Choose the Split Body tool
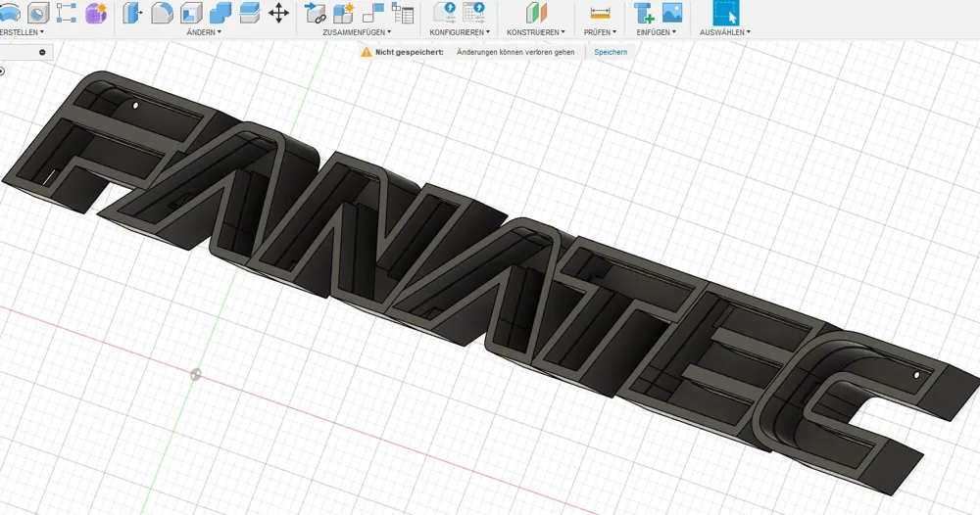Viewport: 980px width, 515px height. click(x=249, y=13)
